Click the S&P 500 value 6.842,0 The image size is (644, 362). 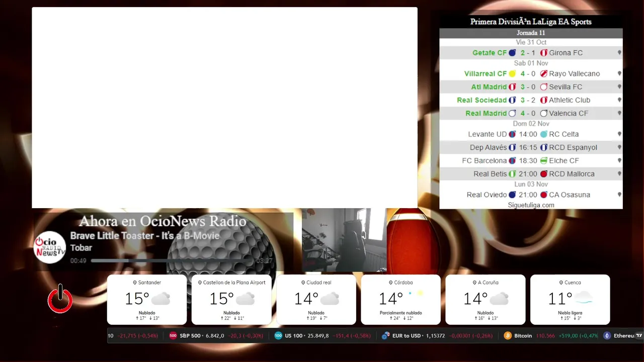215,336
